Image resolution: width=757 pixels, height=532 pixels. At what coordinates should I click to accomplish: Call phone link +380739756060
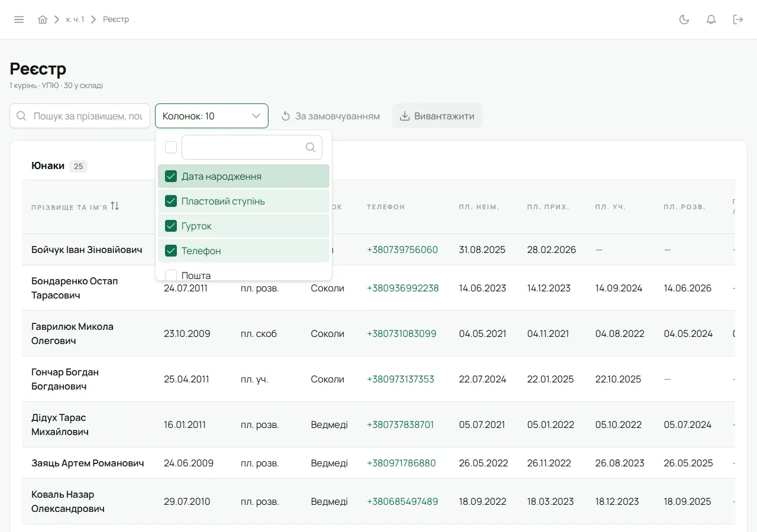[402, 249]
